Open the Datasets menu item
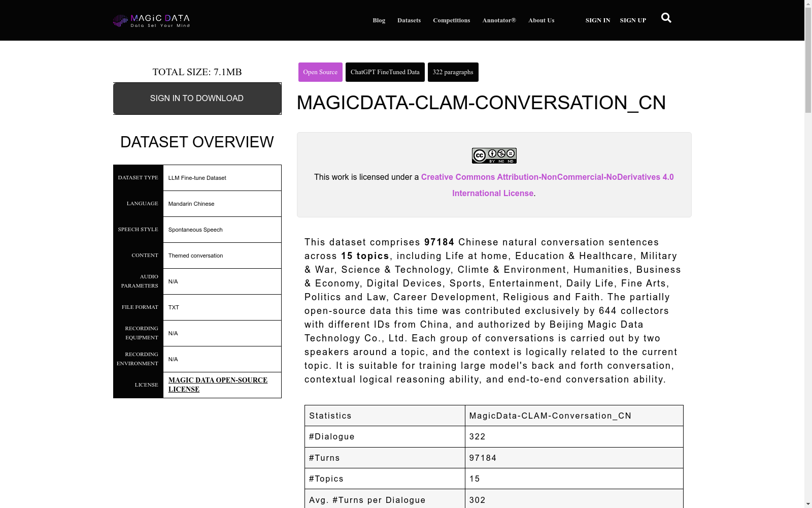This screenshot has width=812, height=508. click(x=409, y=20)
